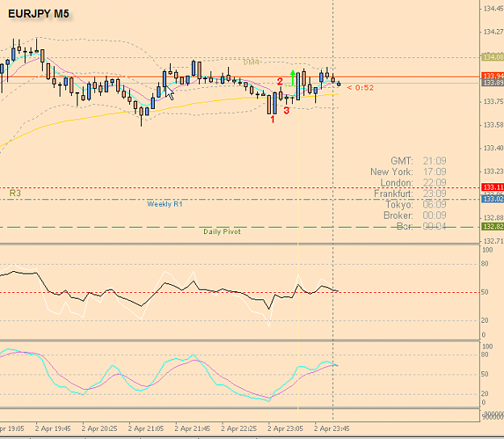
Task: Click the latest small candle beside the countdown
Action: 339,84
